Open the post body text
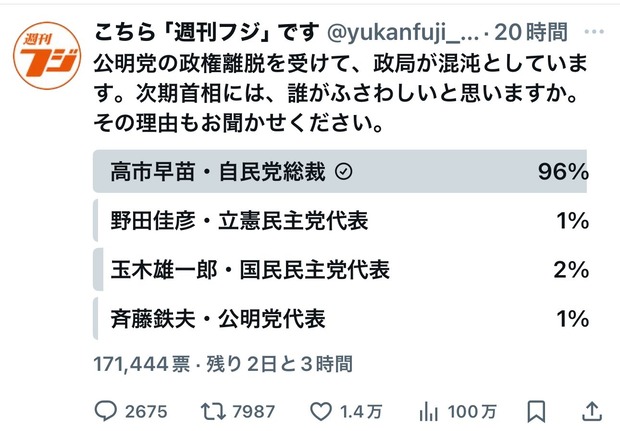 tap(340, 93)
